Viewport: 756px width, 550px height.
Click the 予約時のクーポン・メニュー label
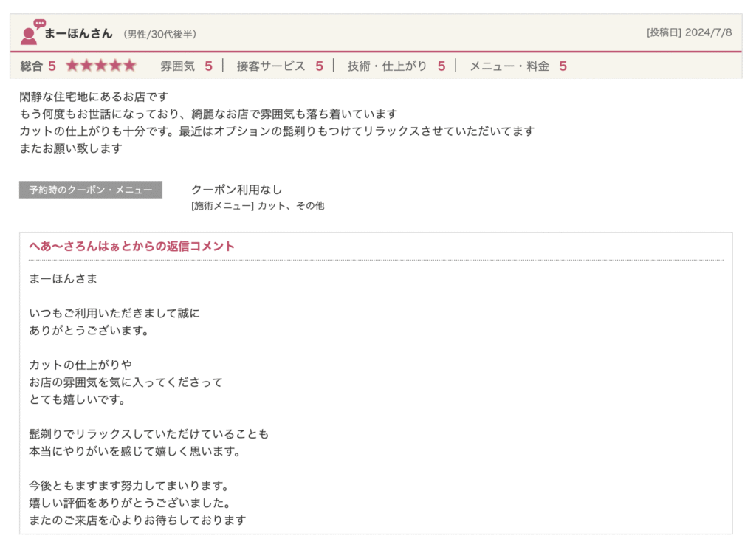point(91,190)
